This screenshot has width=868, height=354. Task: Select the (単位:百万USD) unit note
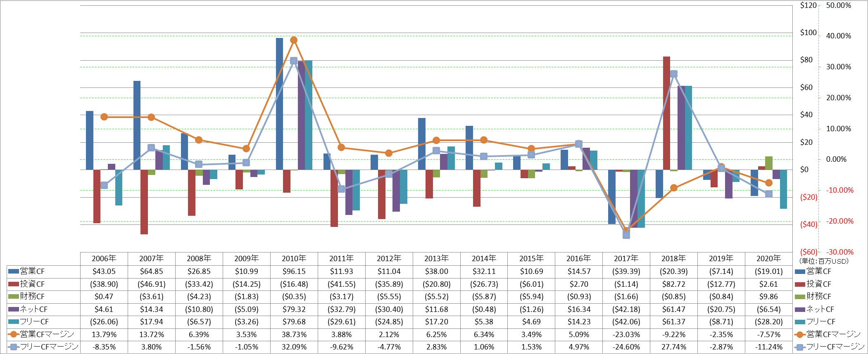pyautogui.click(x=823, y=261)
